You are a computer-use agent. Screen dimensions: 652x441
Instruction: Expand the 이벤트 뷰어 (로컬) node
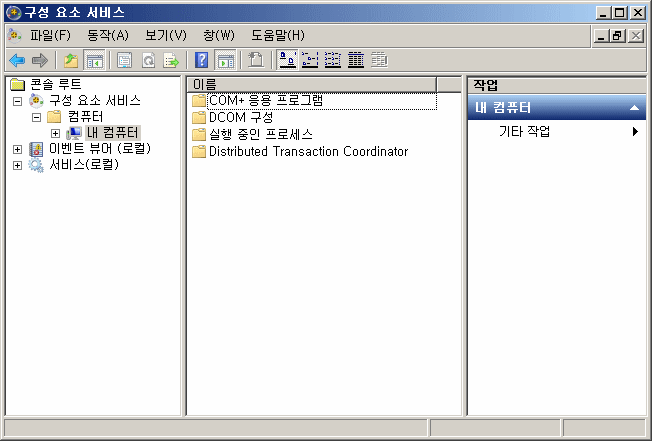17,149
